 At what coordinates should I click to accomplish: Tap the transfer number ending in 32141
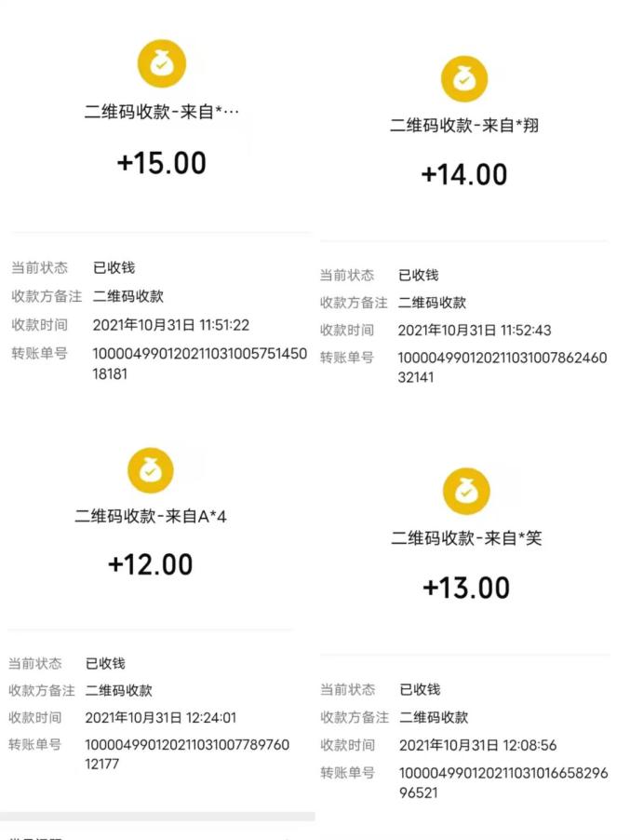502,367
